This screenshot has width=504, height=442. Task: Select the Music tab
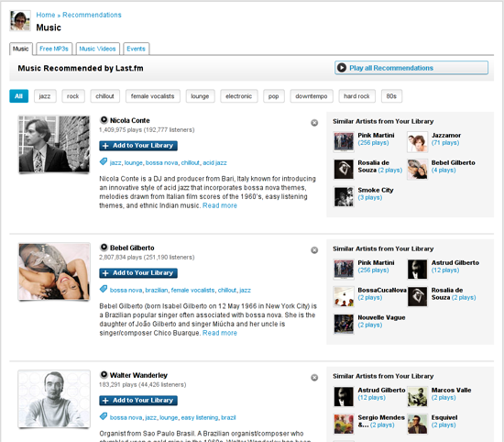tap(21, 49)
